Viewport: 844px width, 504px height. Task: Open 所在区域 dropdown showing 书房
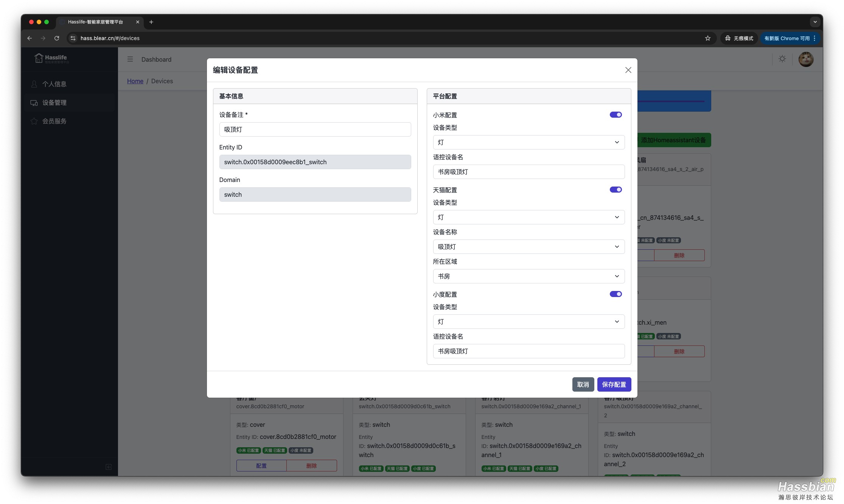pyautogui.click(x=528, y=276)
